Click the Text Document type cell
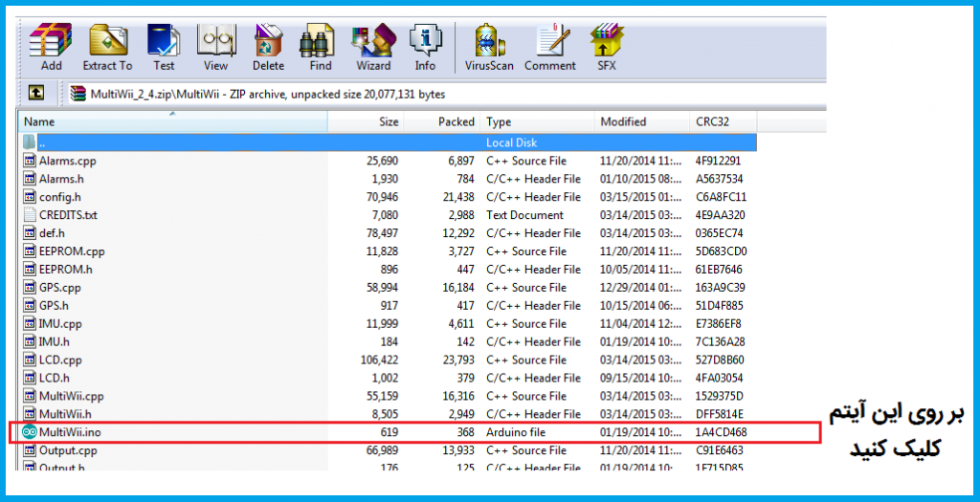This screenshot has height=502, width=980. (525, 215)
